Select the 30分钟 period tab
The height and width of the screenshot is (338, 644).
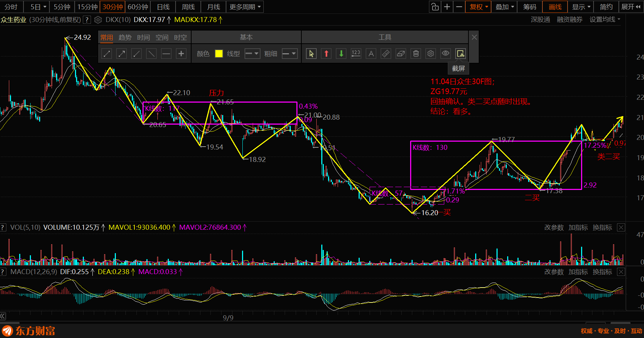pyautogui.click(x=113, y=7)
